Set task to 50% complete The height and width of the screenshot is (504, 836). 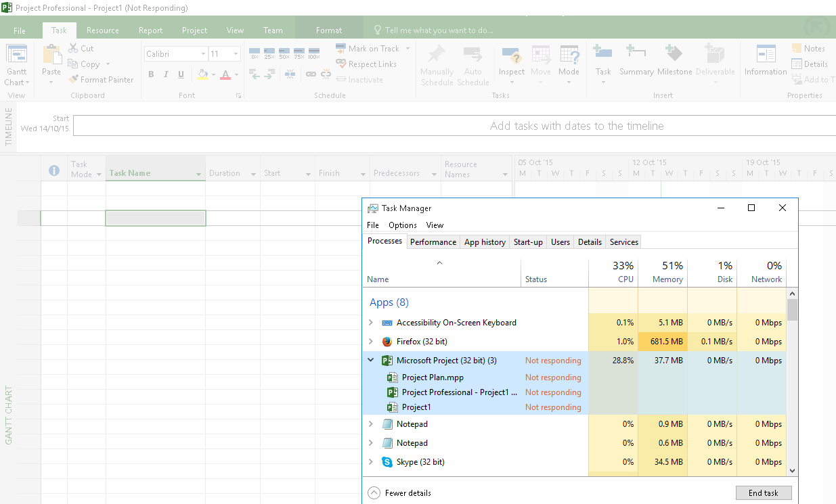284,53
